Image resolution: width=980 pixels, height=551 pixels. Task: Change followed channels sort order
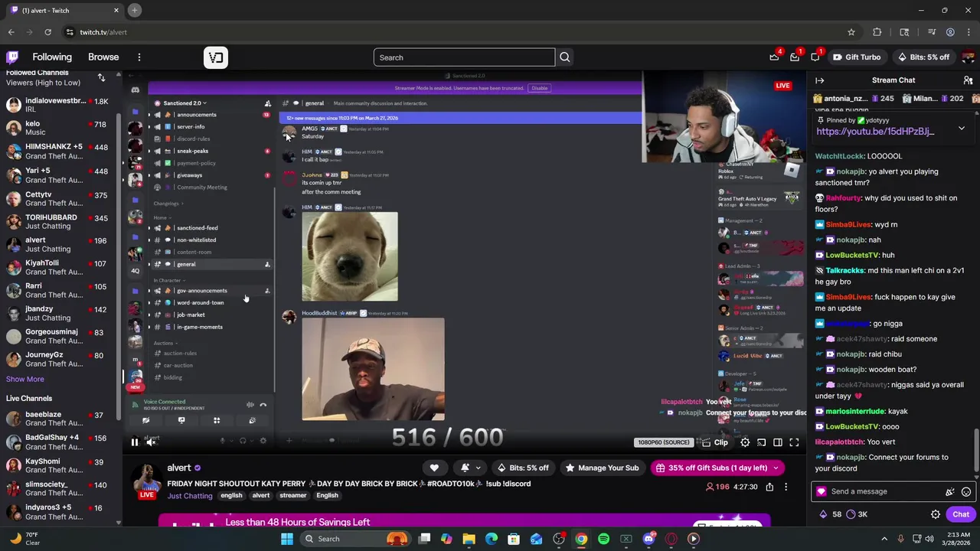101,78
